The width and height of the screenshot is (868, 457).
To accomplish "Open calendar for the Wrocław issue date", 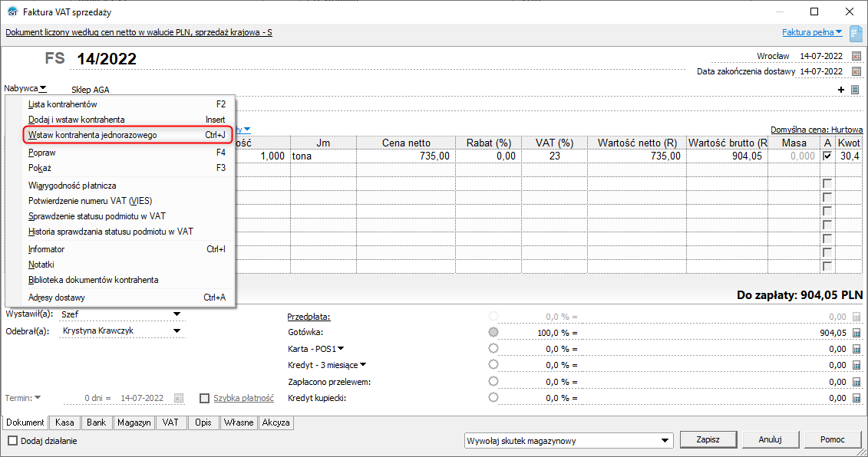I will (x=856, y=56).
